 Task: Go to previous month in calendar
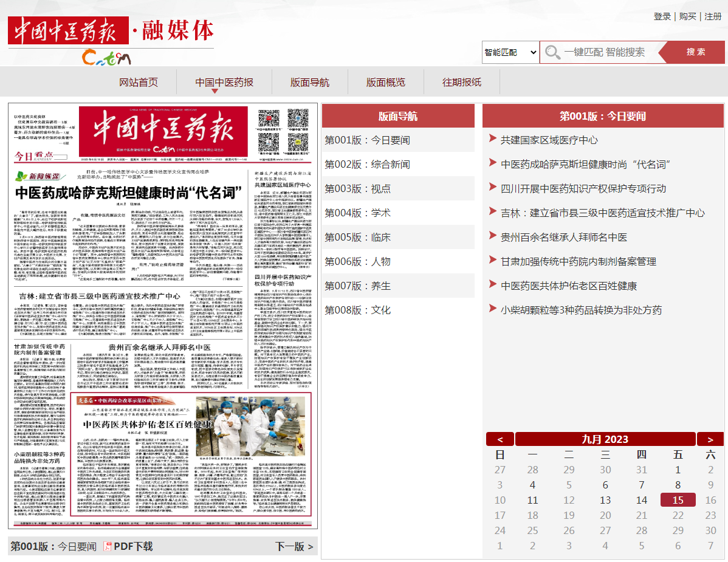click(x=500, y=439)
